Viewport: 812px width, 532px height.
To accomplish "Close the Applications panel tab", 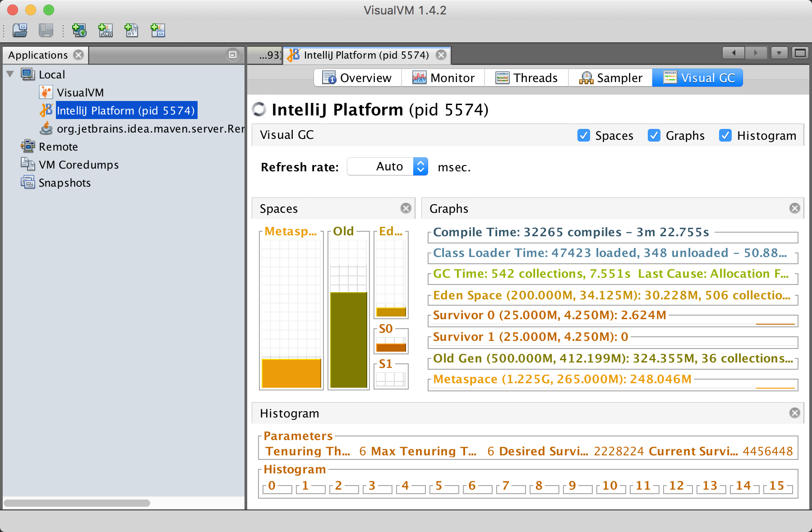I will tap(78, 55).
